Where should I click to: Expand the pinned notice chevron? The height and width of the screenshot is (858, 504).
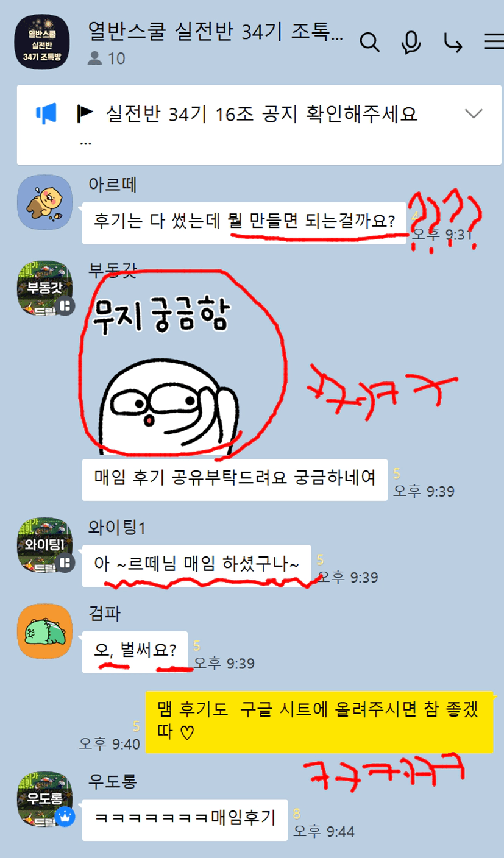click(x=474, y=113)
